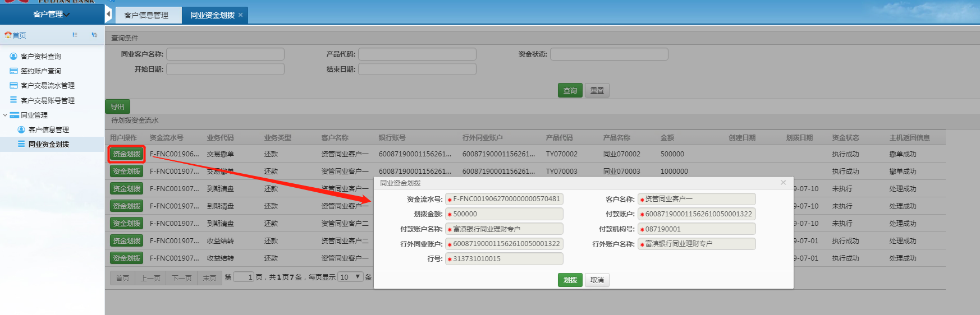Open 签约账户查询 in the sidebar
This screenshot has height=315, width=980.
point(41,71)
